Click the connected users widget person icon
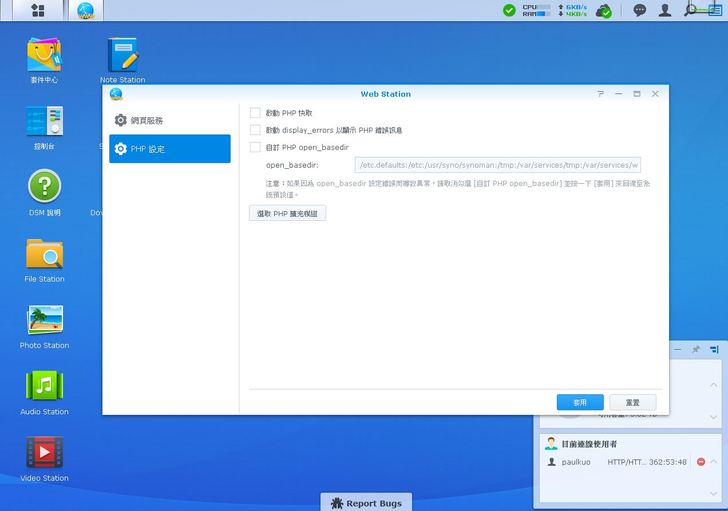The height and width of the screenshot is (511, 728). pyautogui.click(x=551, y=444)
